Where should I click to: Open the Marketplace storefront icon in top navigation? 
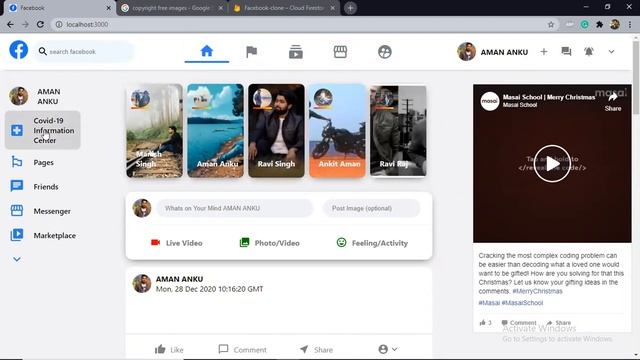[x=340, y=52]
